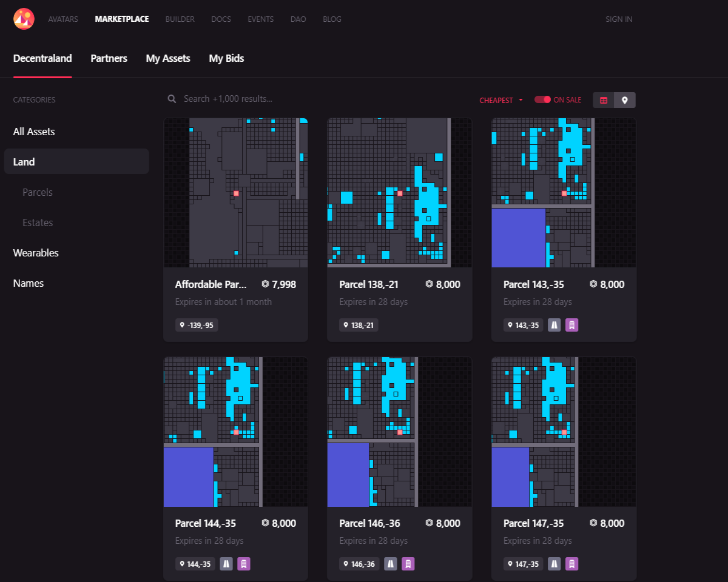The width and height of the screenshot is (728, 582).
Task: Click purple district badge on Parcel 144,-35
Action: click(x=244, y=564)
